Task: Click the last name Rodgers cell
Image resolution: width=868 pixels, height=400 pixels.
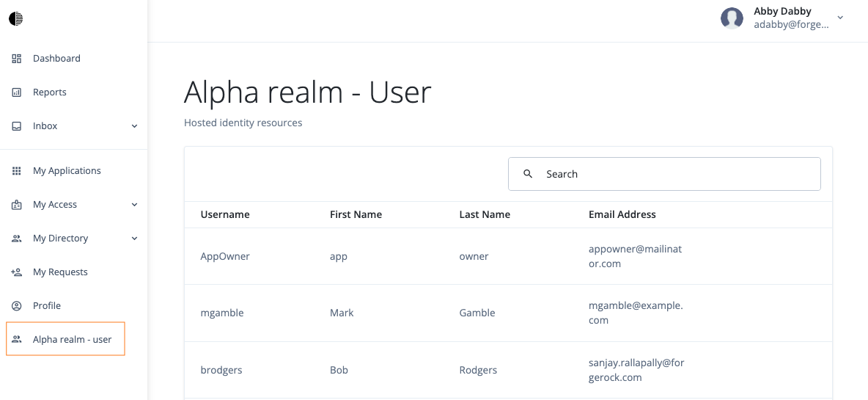Action: tap(478, 369)
